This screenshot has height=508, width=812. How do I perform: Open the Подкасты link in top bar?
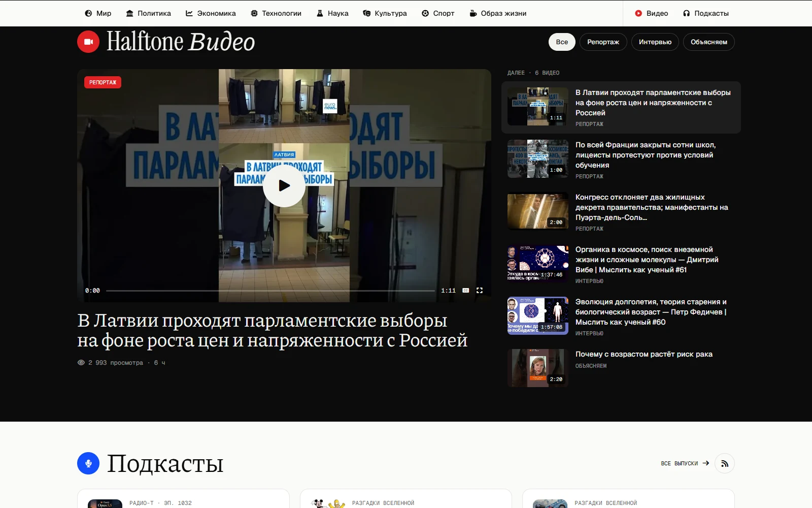point(706,13)
